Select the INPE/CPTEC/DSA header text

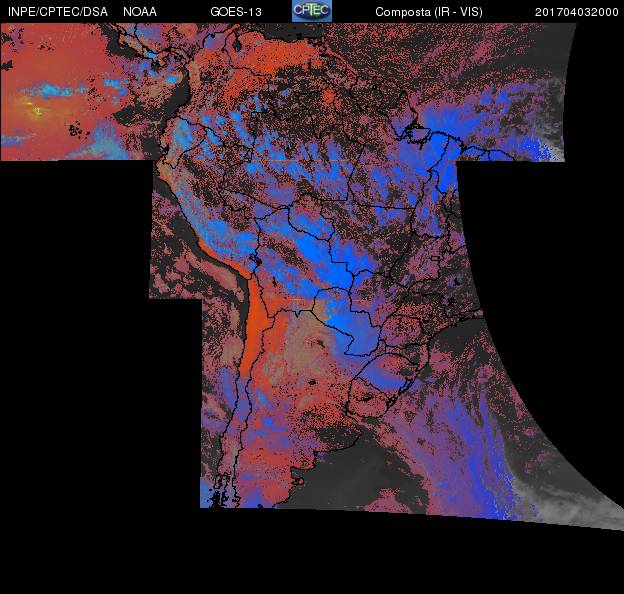(x=58, y=12)
